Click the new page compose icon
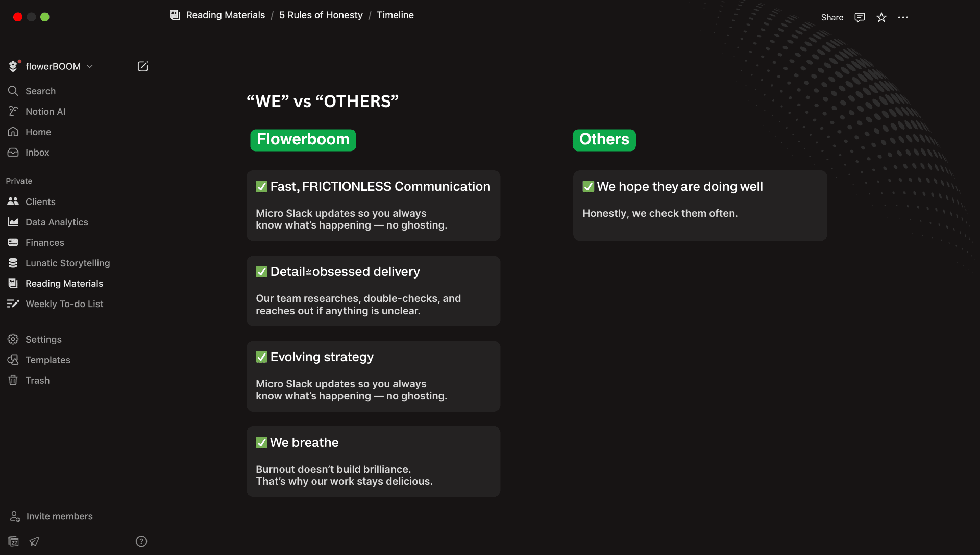This screenshot has height=555, width=980. (x=143, y=66)
